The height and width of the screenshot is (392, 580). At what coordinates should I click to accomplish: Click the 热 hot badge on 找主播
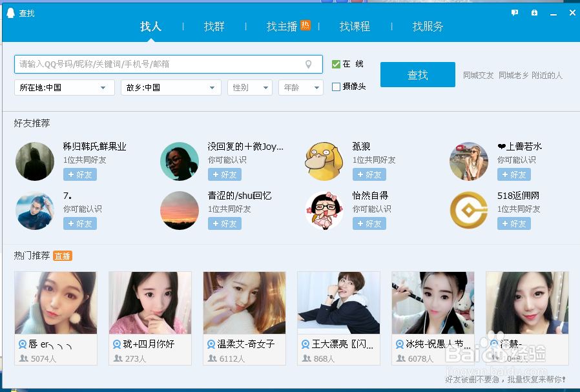(x=305, y=25)
